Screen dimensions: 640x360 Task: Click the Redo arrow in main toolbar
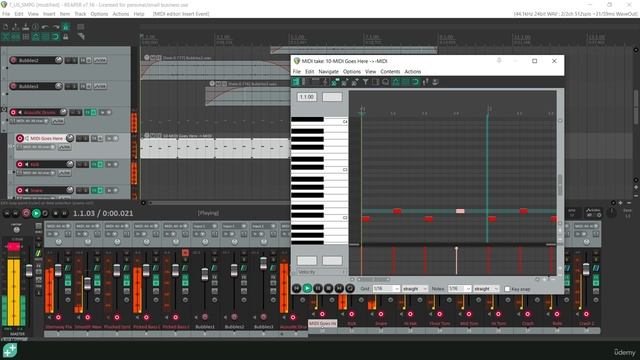[x=56, y=27]
